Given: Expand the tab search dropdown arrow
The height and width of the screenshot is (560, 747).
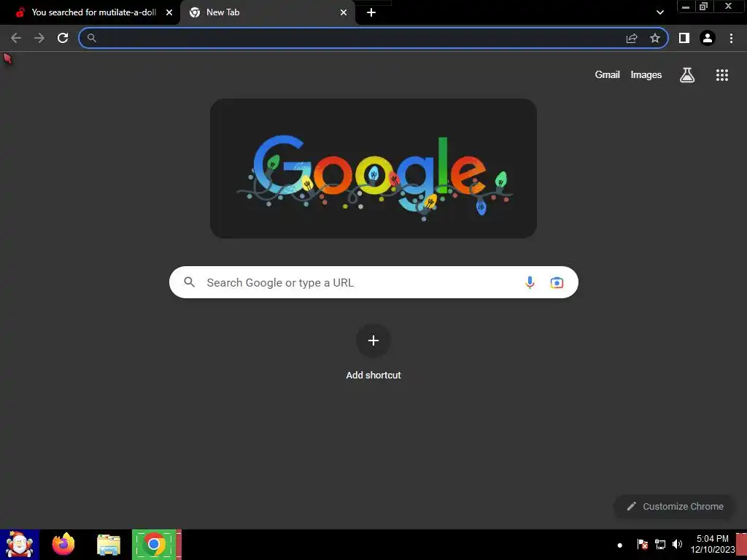Looking at the screenshot, I should pyautogui.click(x=659, y=12).
